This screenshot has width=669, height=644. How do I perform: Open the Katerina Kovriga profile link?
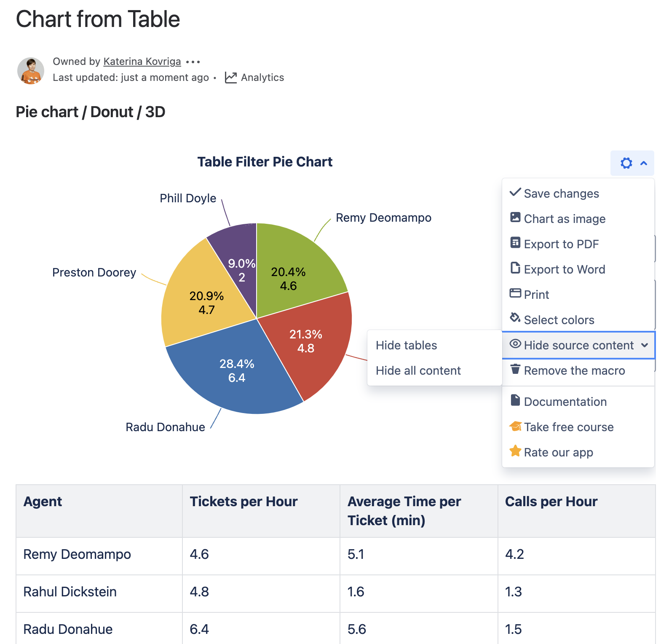[142, 62]
